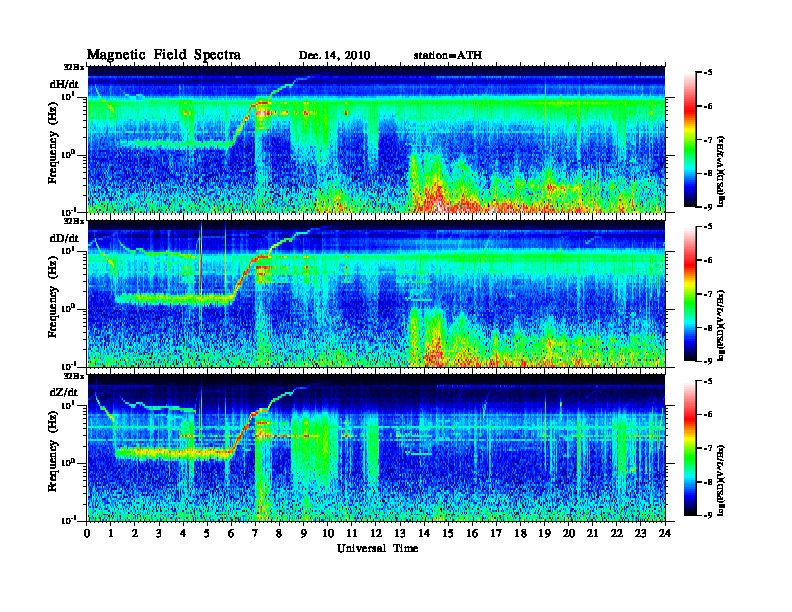Click hour '14' on Universal Time axis
The image size is (792, 612).
click(x=424, y=533)
